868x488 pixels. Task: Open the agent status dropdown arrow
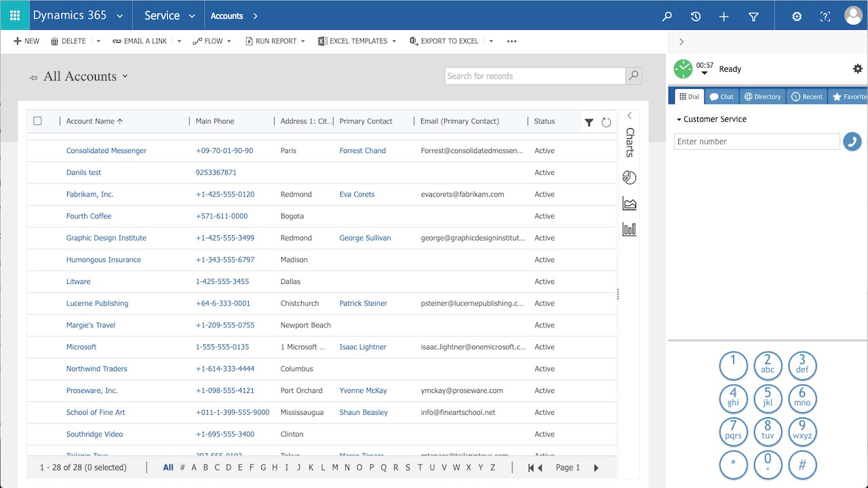[704, 73]
